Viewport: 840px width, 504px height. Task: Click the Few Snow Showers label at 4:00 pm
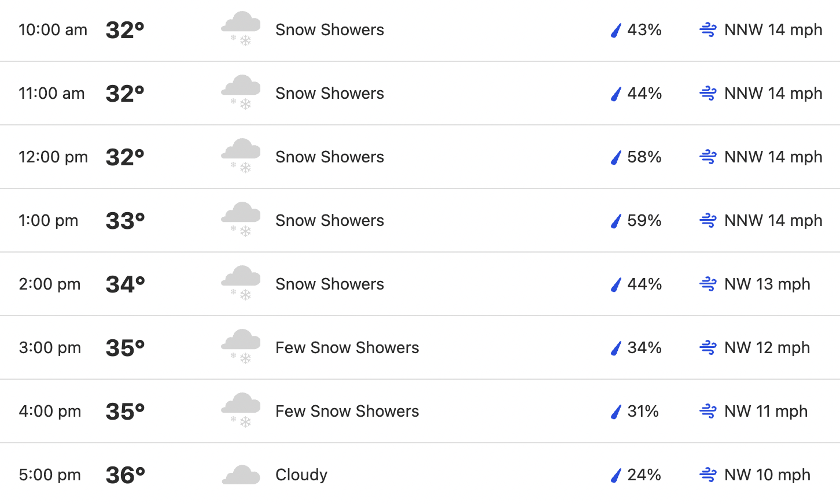(x=347, y=411)
